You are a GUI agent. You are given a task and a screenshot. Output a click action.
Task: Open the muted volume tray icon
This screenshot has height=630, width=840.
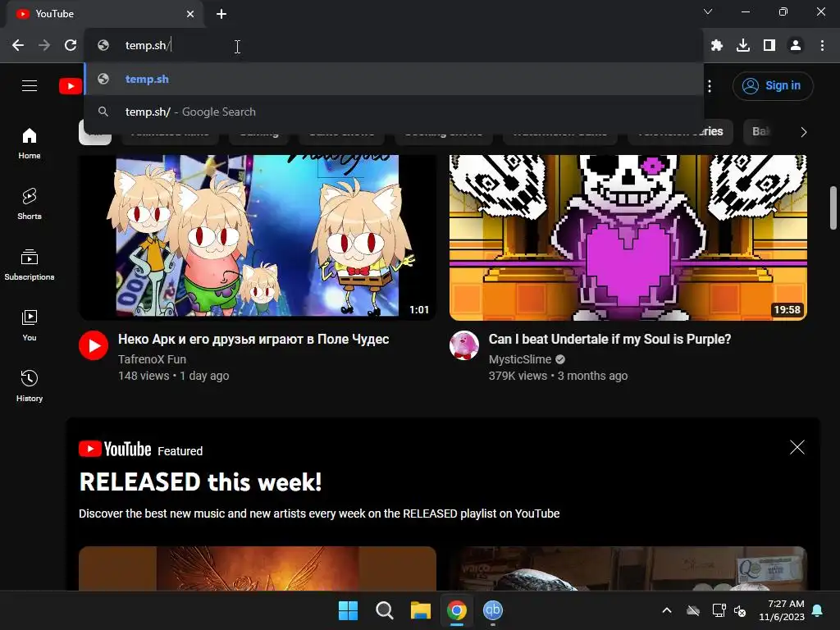[x=741, y=610]
